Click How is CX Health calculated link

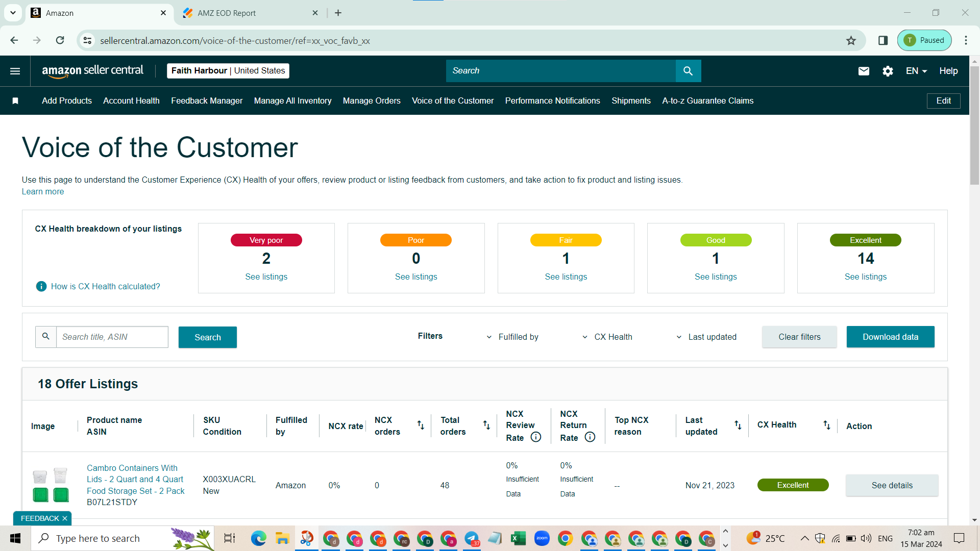(106, 287)
